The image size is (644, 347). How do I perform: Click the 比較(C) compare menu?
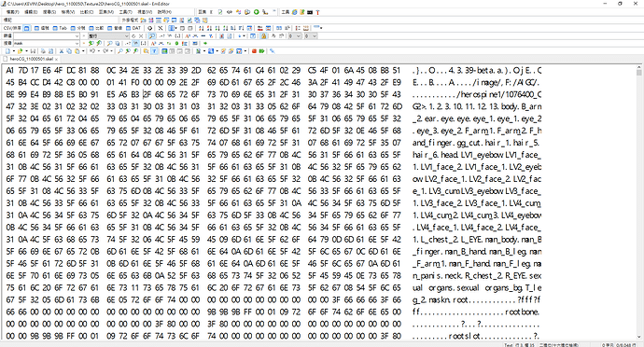point(86,12)
